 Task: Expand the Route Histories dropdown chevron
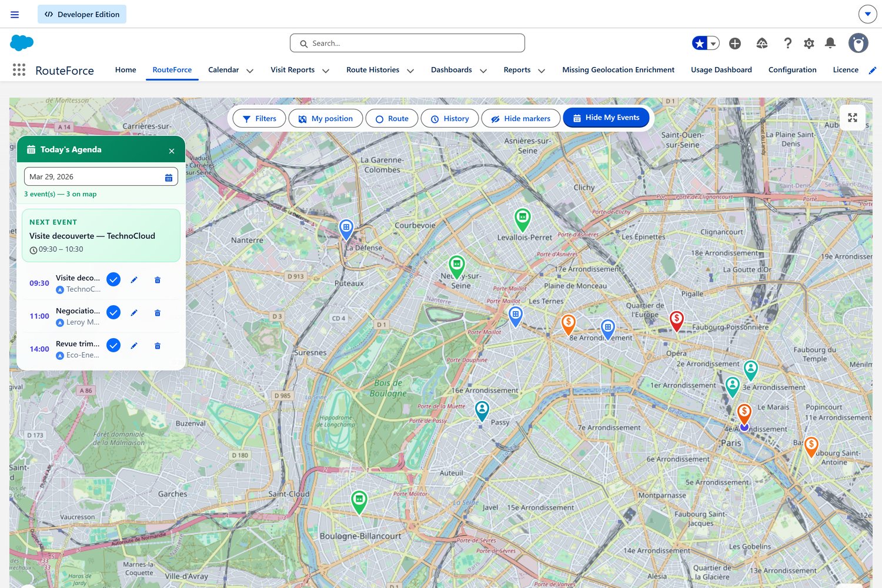pos(410,71)
